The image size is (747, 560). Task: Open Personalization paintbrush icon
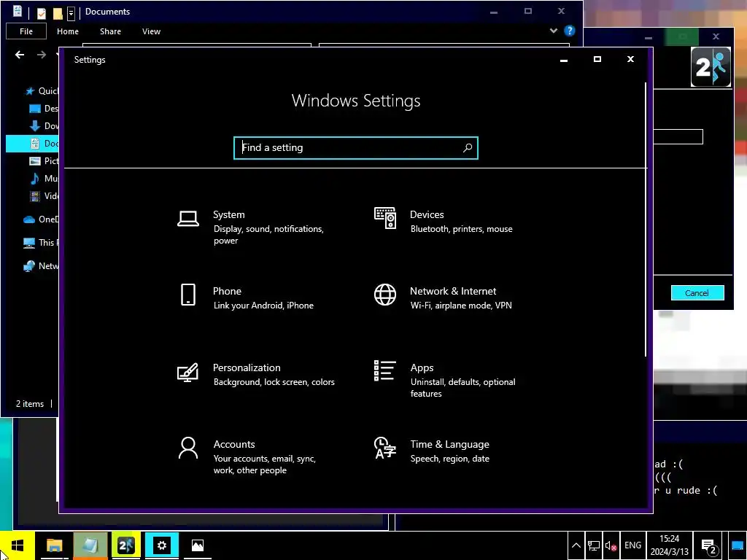(187, 373)
